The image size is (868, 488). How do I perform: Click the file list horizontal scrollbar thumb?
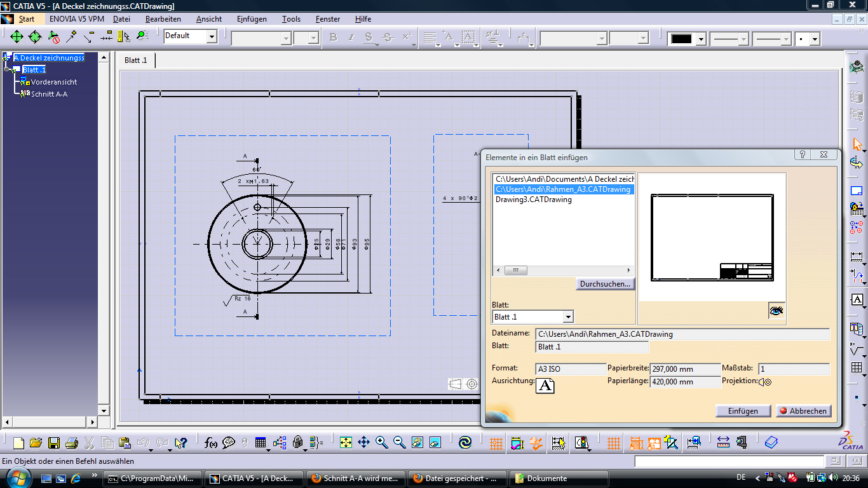pyautogui.click(x=515, y=270)
